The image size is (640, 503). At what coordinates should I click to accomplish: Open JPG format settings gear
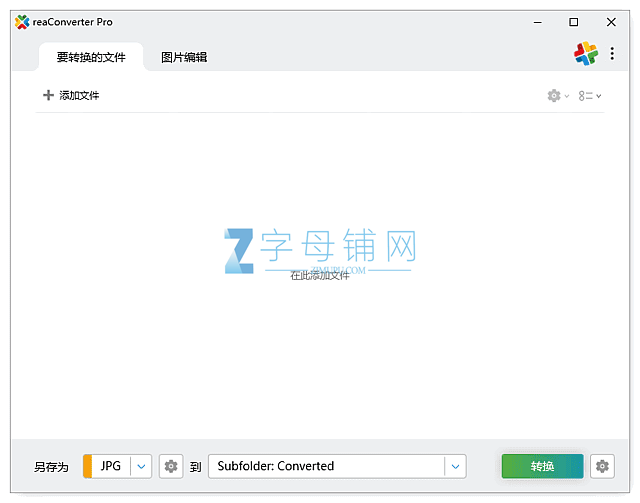pos(171,466)
